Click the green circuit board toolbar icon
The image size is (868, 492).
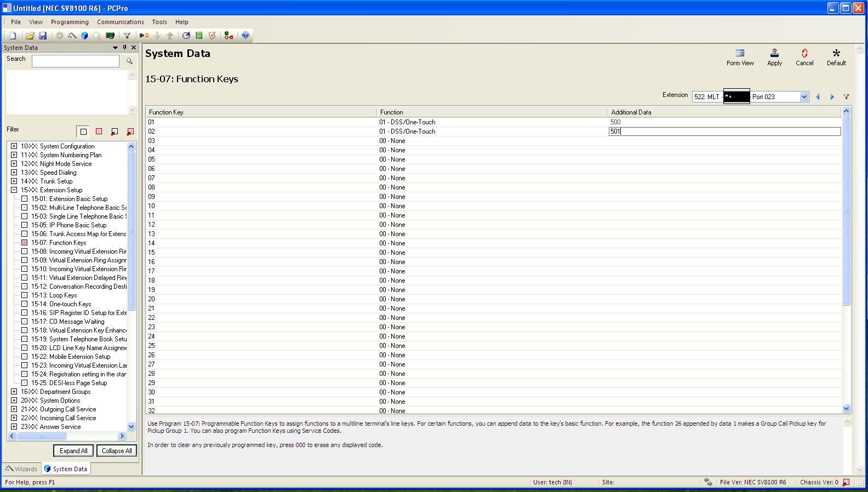[110, 36]
